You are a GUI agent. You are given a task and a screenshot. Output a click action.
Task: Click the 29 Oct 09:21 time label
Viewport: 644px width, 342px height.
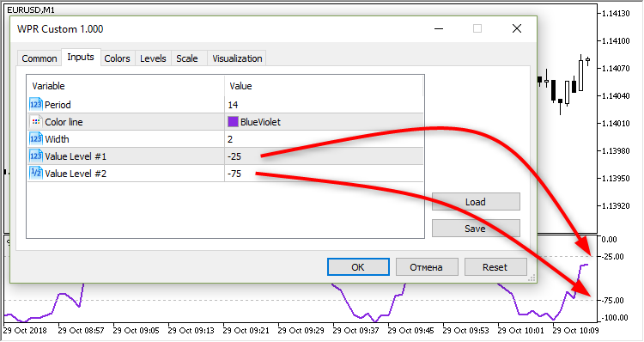246,331
